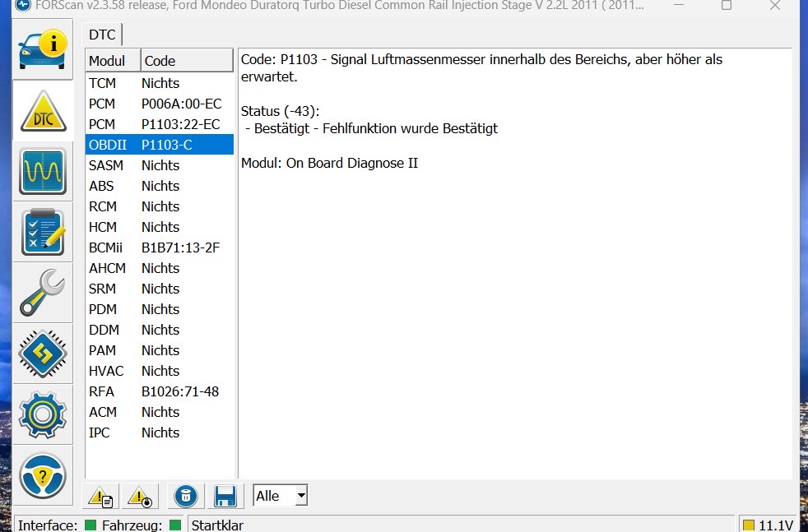Open the gear settings section
The width and height of the screenshot is (808, 532).
coord(43,414)
